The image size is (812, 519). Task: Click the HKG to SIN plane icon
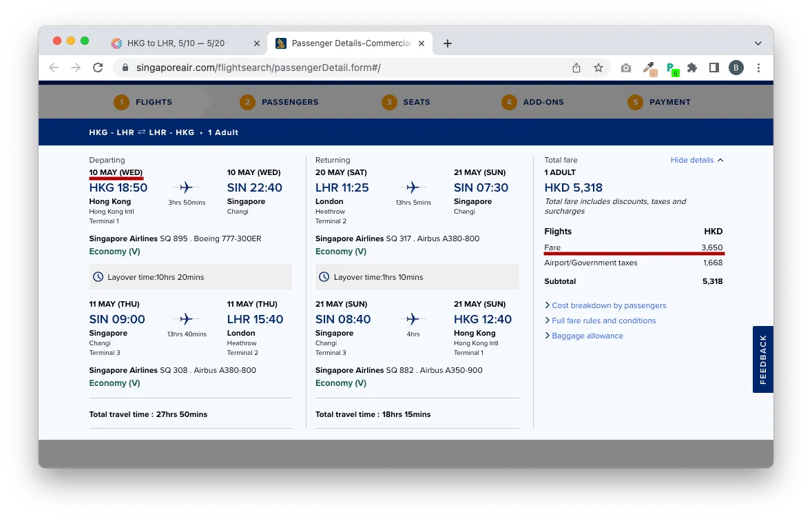(187, 187)
